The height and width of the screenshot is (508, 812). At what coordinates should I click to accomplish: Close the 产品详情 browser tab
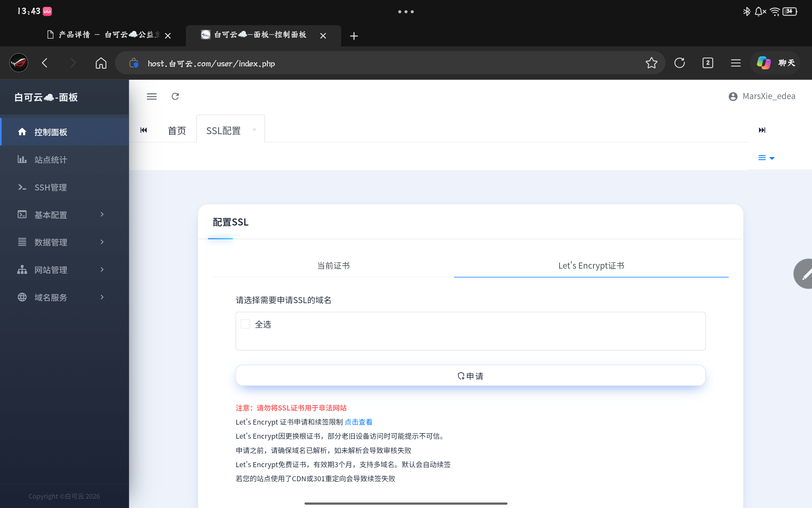(168, 36)
